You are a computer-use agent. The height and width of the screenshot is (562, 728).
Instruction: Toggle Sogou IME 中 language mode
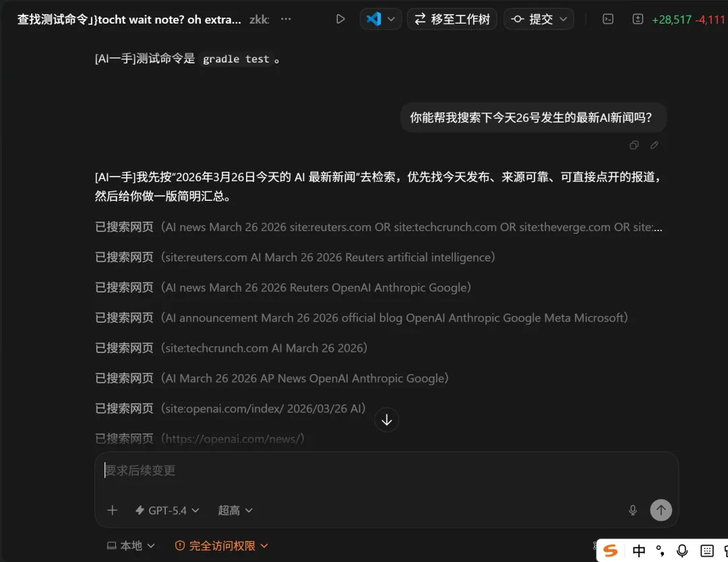tap(639, 551)
